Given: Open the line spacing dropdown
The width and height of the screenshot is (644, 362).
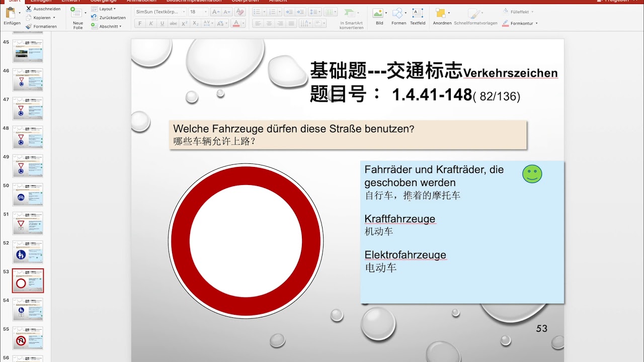Looking at the screenshot, I should click(315, 12).
